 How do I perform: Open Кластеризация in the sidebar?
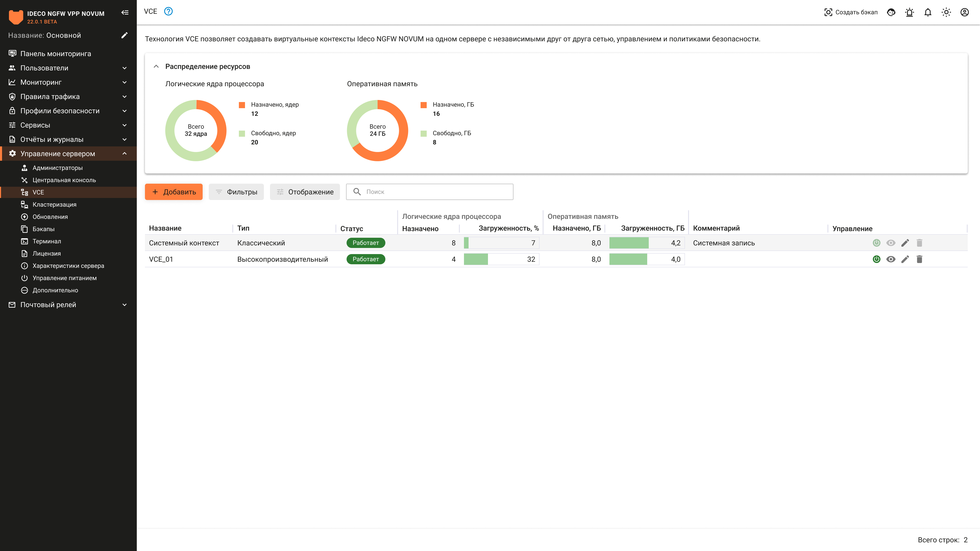tap(54, 205)
